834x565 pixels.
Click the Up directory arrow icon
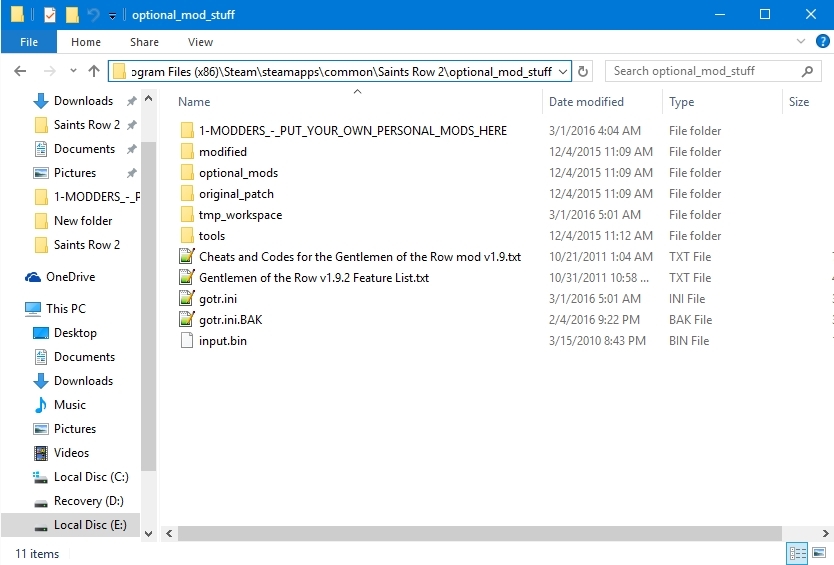point(94,71)
